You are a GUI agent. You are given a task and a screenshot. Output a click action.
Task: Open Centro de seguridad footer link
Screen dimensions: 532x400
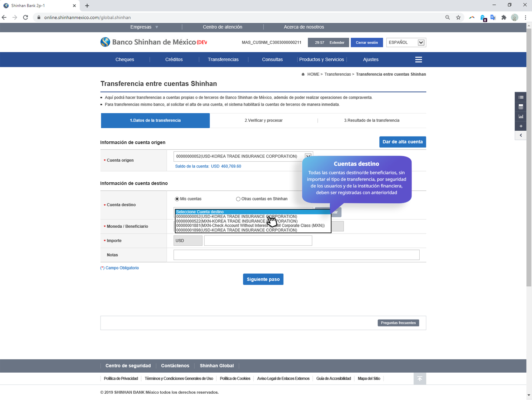pos(128,366)
